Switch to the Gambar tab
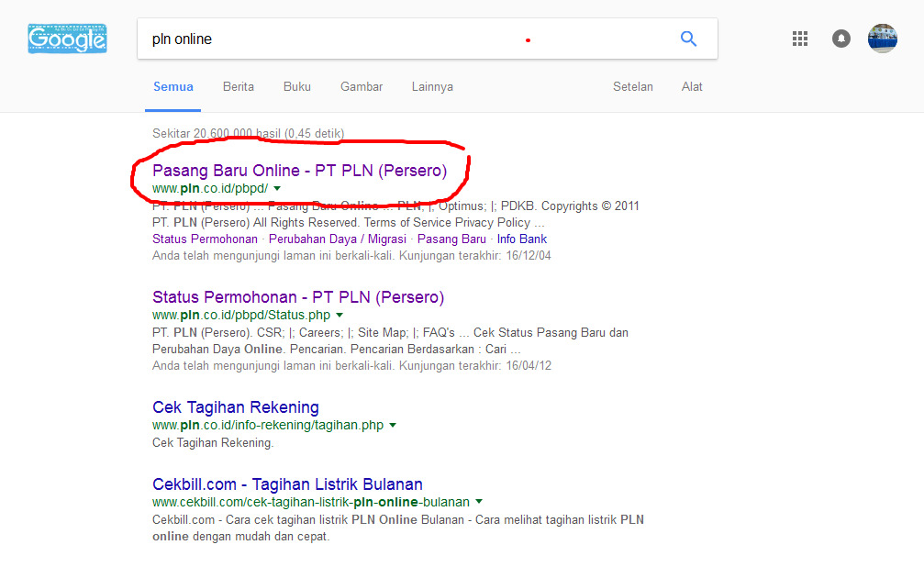Screen dimensions: 924x567 [x=362, y=86]
